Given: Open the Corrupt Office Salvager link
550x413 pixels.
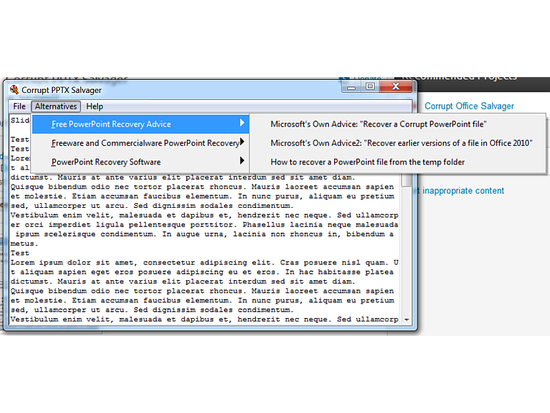Looking at the screenshot, I should coord(469,106).
